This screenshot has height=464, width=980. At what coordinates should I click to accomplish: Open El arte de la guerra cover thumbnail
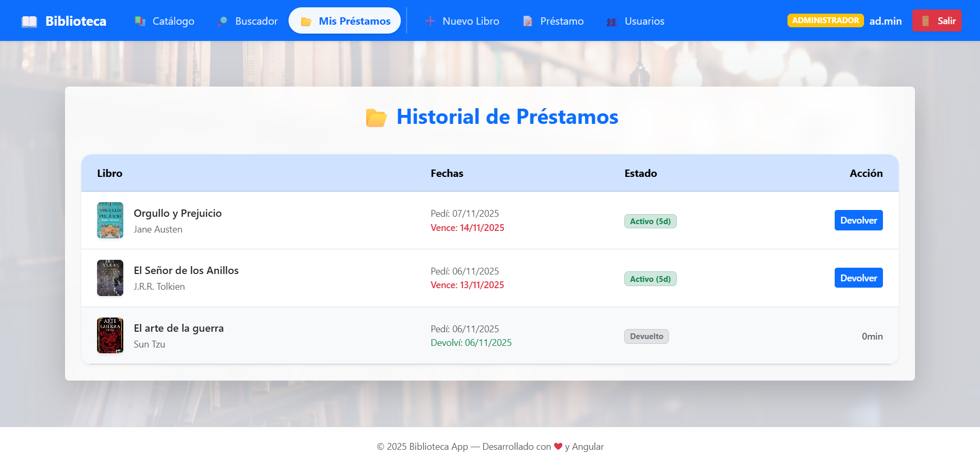pyautogui.click(x=110, y=335)
